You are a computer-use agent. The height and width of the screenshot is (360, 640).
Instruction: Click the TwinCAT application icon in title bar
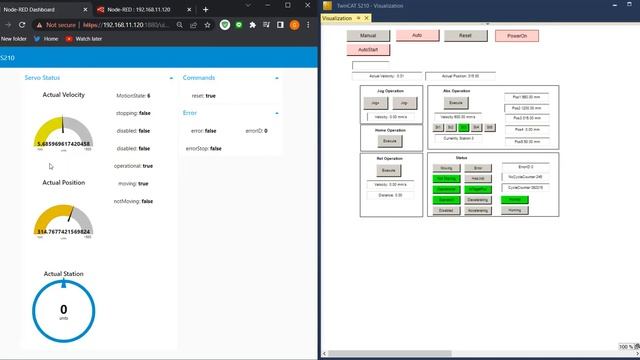pyautogui.click(x=327, y=5)
